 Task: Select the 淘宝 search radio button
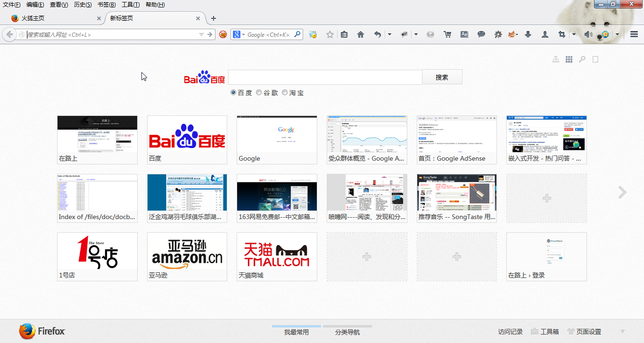pos(285,93)
